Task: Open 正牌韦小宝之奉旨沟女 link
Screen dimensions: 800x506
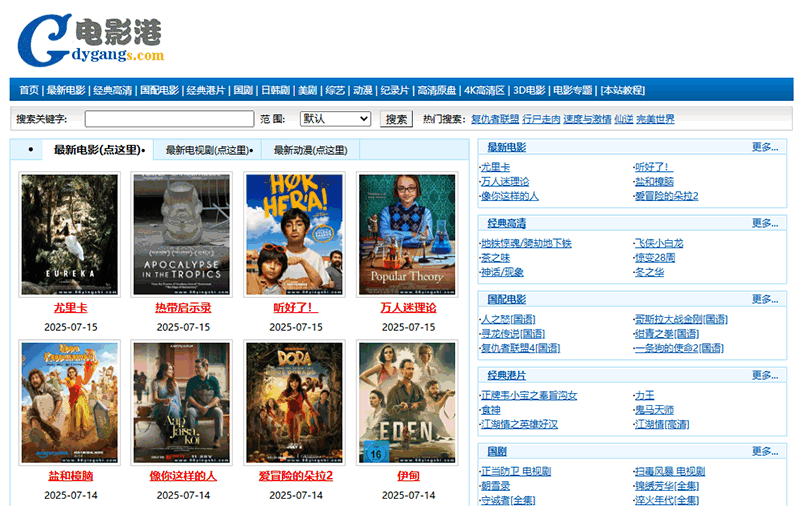Action: pyautogui.click(x=529, y=395)
